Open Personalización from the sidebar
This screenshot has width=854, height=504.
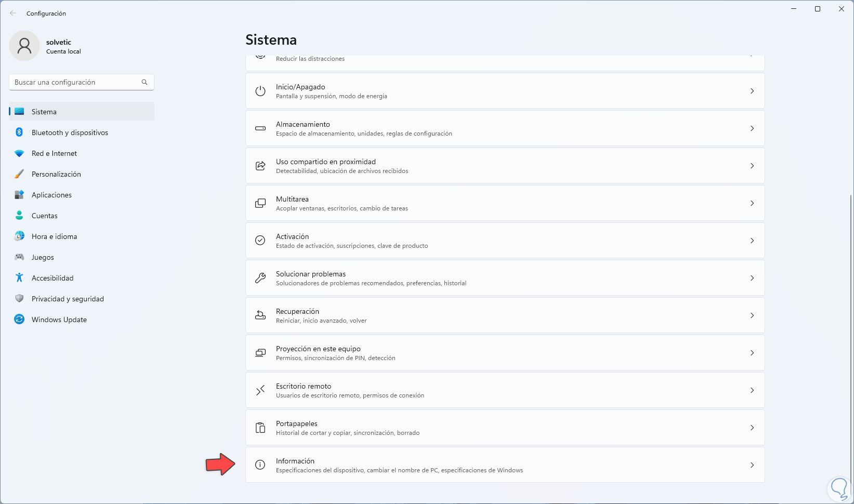(56, 174)
